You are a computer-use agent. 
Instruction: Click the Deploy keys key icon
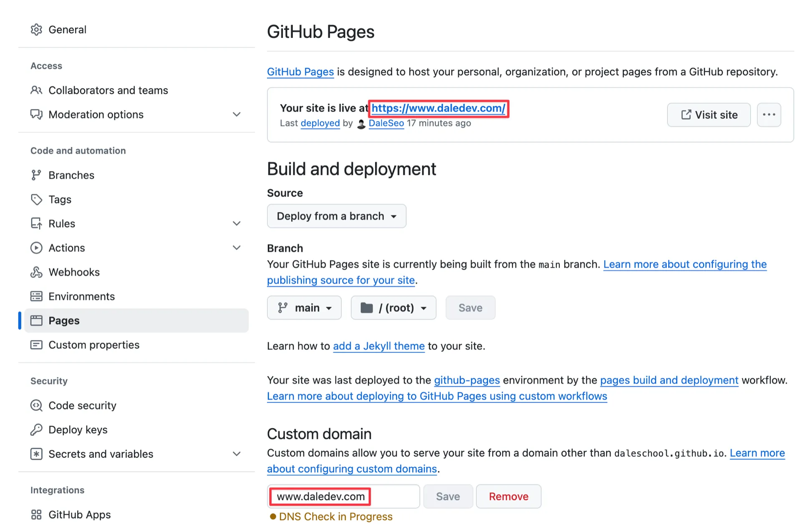coord(37,429)
